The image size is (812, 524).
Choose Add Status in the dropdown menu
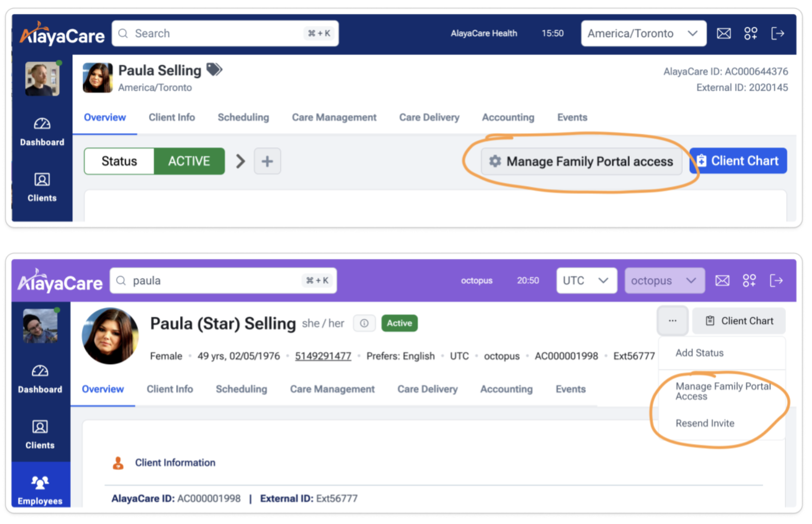pos(700,353)
